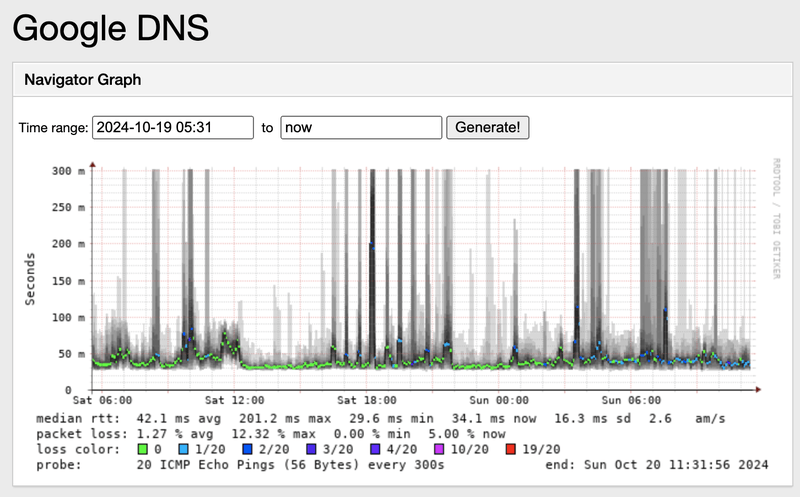Click the packet loss: label
This screenshot has height=497, width=800.
tap(82, 434)
